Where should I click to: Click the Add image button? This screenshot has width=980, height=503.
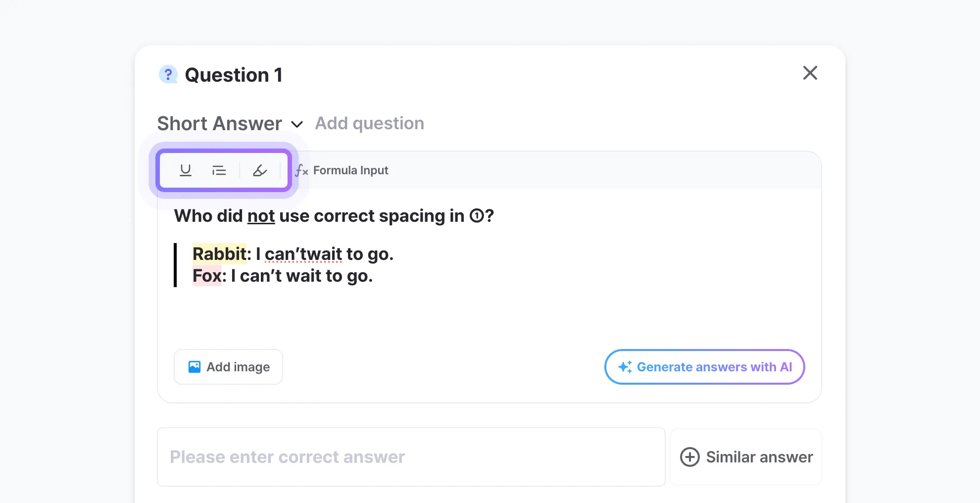tap(228, 367)
